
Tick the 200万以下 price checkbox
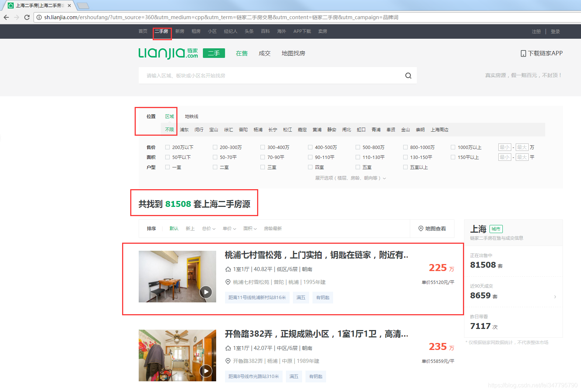pos(167,147)
